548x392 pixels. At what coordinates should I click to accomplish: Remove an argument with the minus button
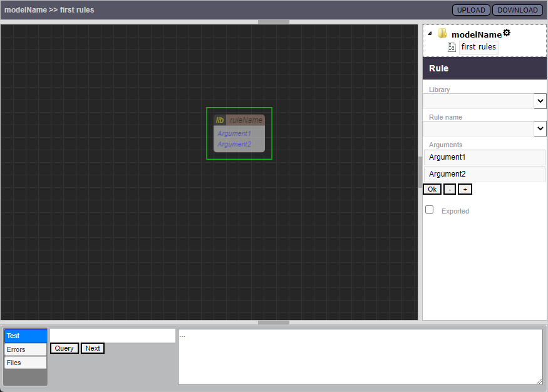point(450,189)
